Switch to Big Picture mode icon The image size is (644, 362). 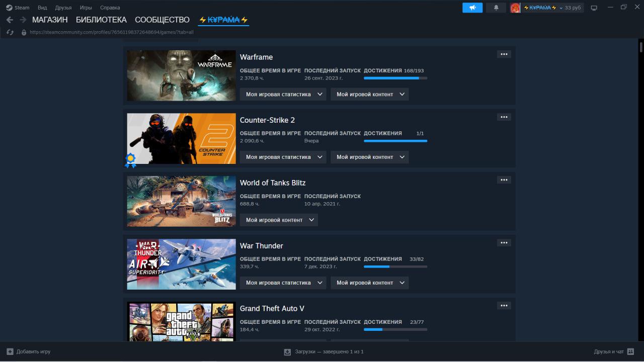tap(594, 8)
